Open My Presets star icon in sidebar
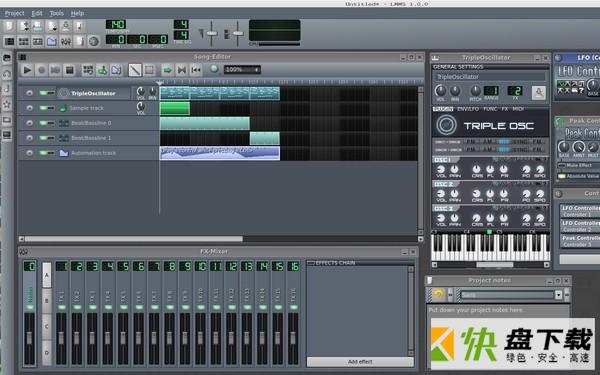Screen dimensions: 600x375 (x=7, y=104)
